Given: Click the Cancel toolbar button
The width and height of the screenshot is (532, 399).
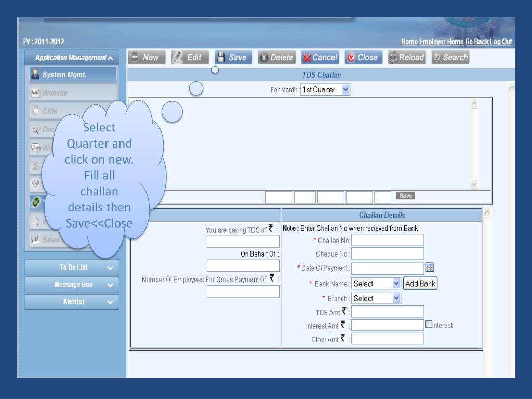Looking at the screenshot, I should click(320, 57).
